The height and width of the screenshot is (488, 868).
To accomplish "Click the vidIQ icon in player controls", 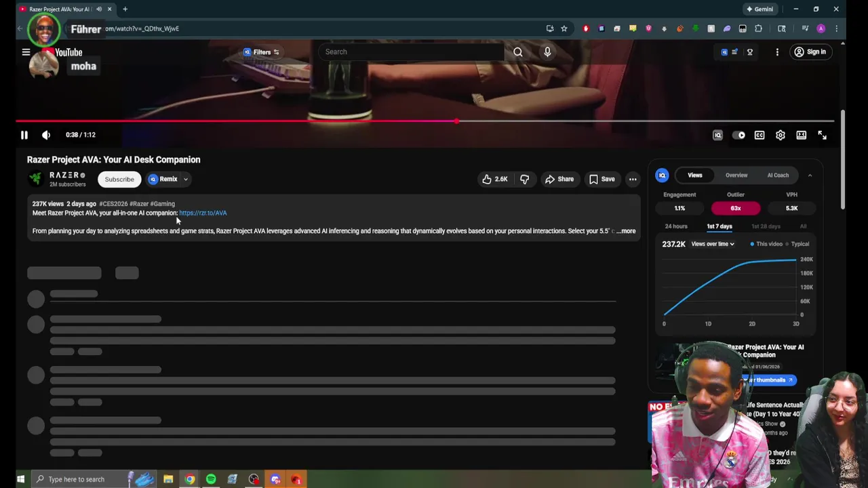I will 717,136.
